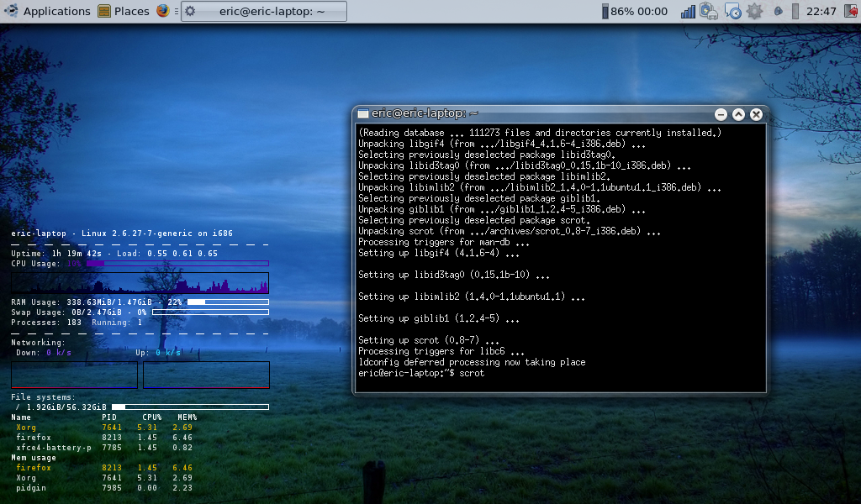Click the small blue tray icon before the clock

(x=778, y=11)
